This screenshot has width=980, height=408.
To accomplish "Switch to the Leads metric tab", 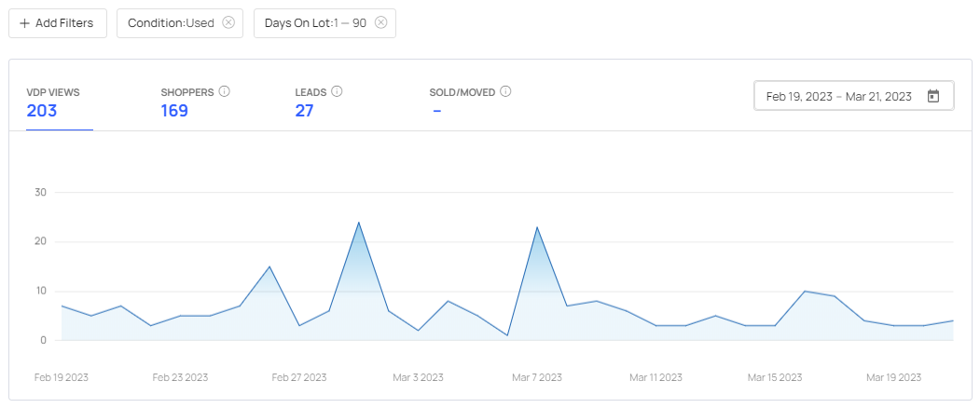I will (310, 102).
